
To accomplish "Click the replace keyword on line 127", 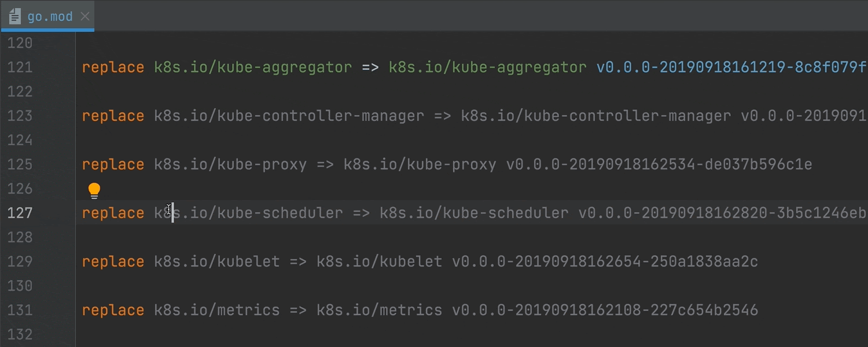I will tap(113, 213).
